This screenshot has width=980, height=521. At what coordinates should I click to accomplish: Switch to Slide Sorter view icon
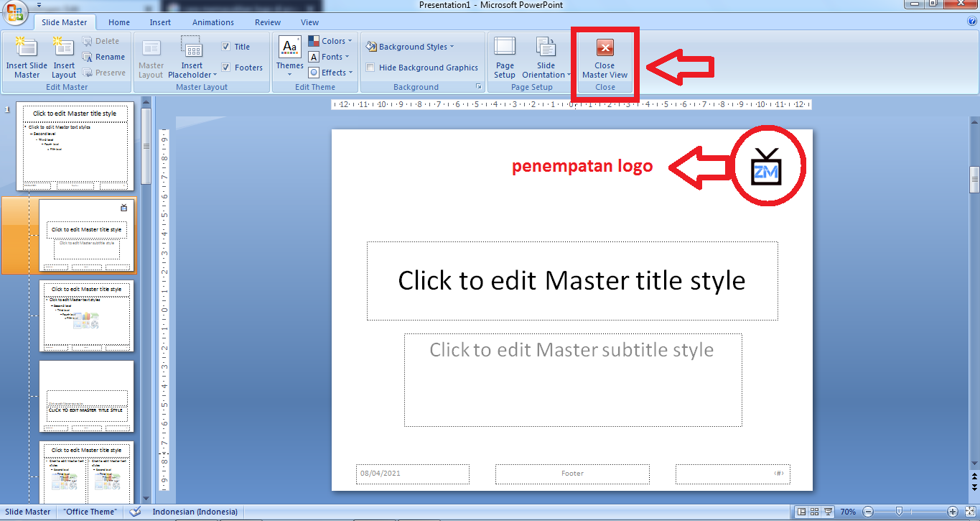[x=813, y=511]
